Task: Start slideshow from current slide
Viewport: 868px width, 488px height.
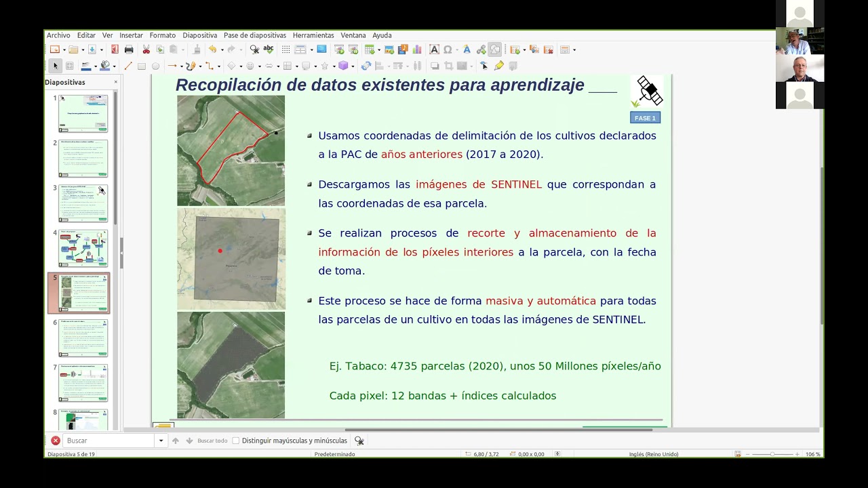Action: coord(353,49)
